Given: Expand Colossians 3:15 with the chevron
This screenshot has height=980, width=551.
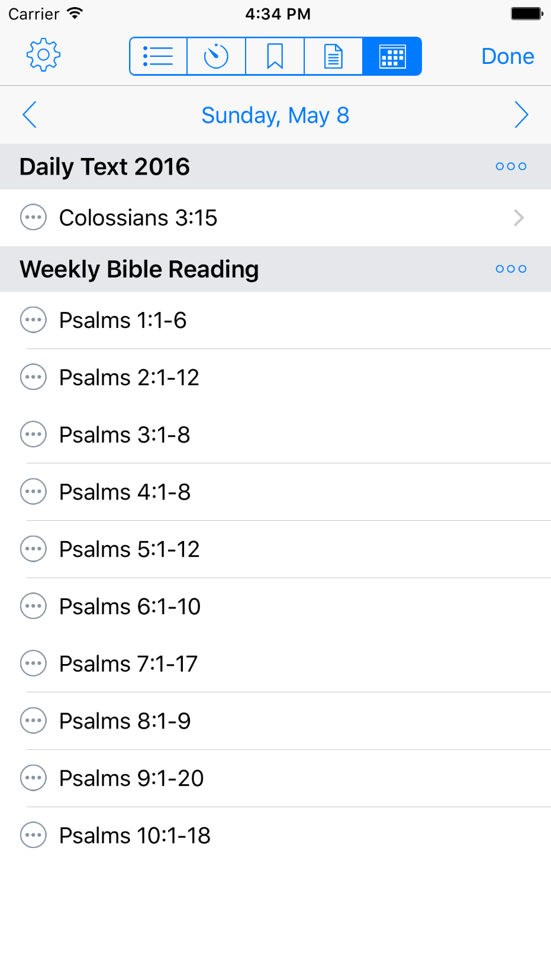Looking at the screenshot, I should pos(518,218).
